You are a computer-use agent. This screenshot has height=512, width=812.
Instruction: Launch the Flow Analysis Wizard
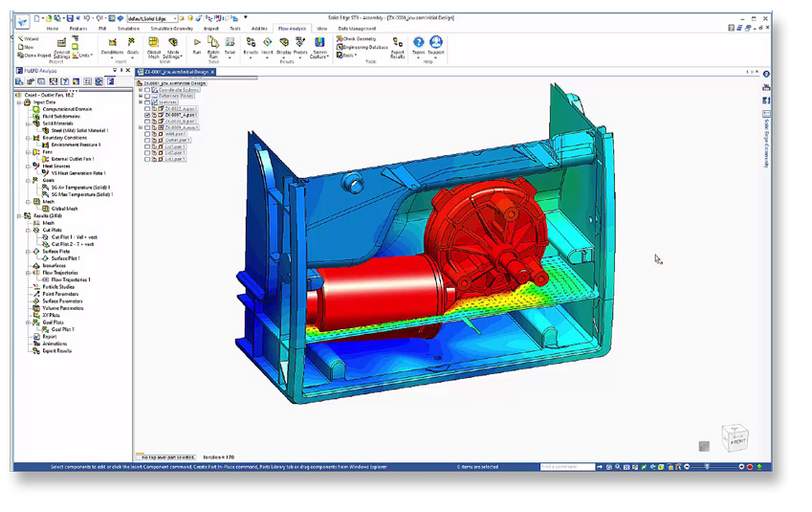(29, 39)
